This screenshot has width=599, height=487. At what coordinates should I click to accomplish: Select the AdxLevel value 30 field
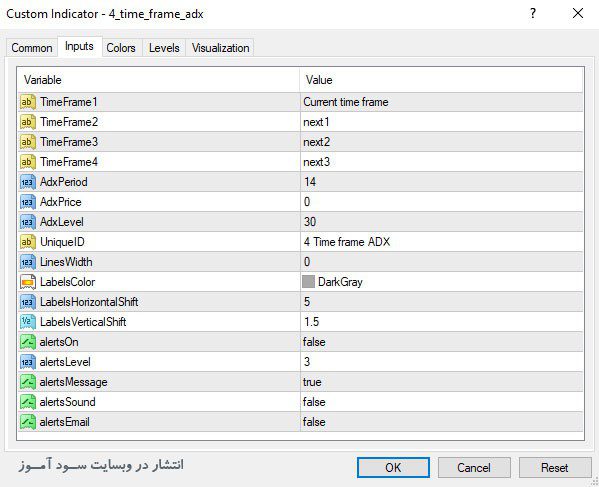442,222
